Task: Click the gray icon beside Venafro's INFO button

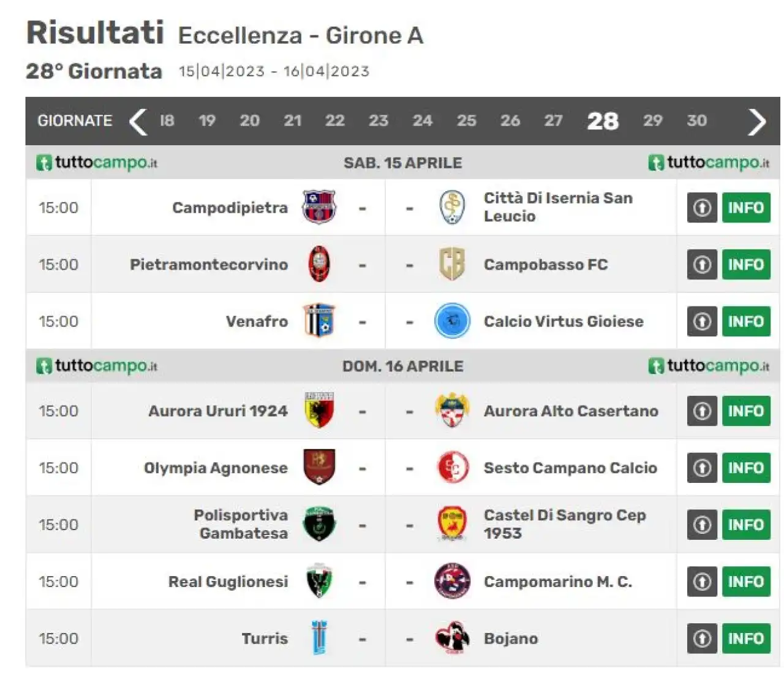Action: click(702, 321)
